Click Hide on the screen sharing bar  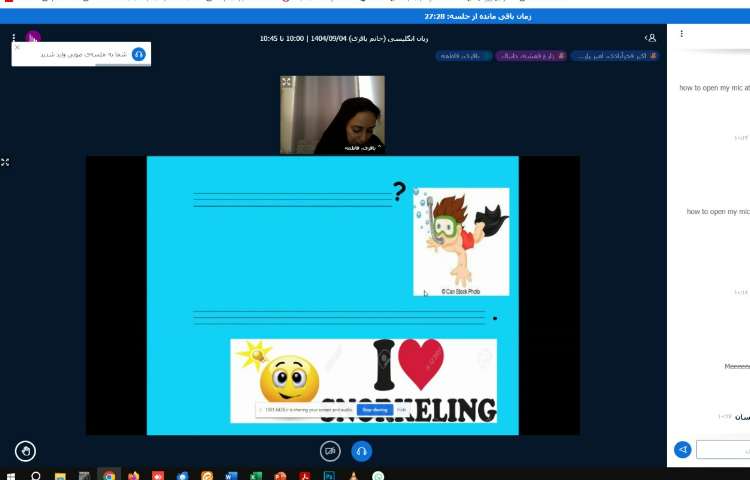(401, 410)
